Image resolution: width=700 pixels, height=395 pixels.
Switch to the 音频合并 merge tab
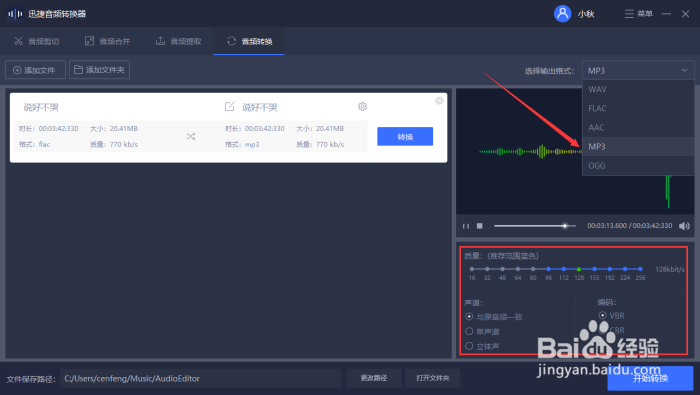pyautogui.click(x=108, y=41)
